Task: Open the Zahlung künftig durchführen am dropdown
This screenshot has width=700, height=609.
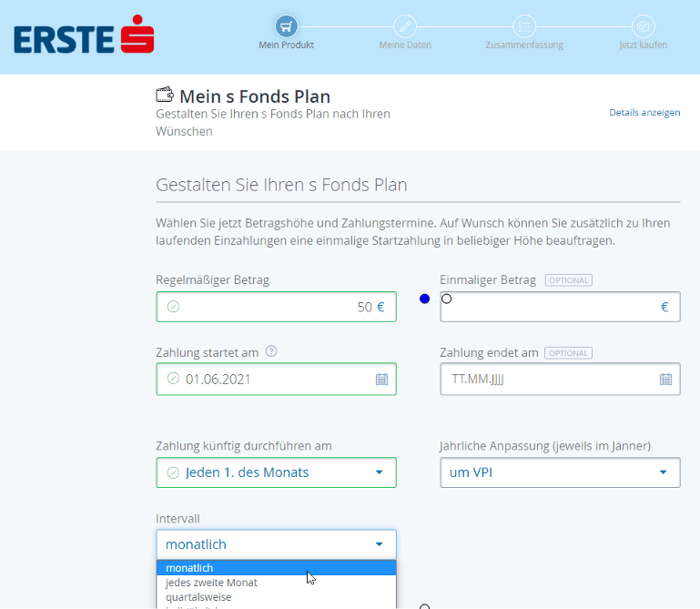Action: coord(277,472)
